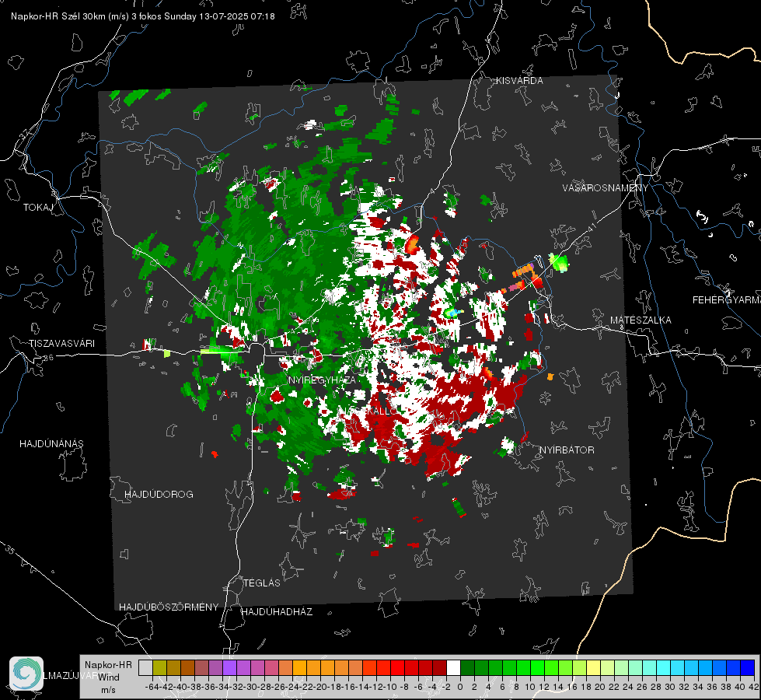Pick the rightmost dark blue legend swatch
The image size is (761, 700).
coord(748,667)
